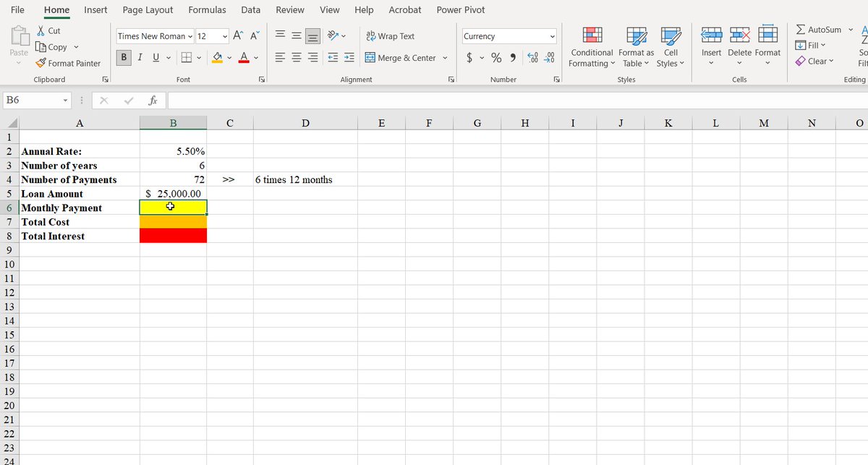This screenshot has height=465, width=868.
Task: Apply Accounting dollar number format
Action: tap(468, 57)
